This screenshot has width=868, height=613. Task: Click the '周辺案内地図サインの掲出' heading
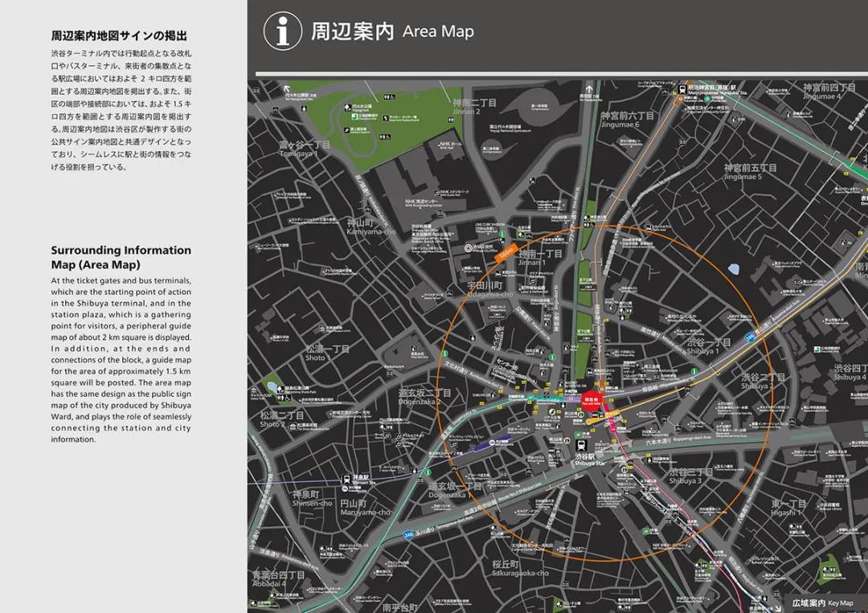point(119,36)
